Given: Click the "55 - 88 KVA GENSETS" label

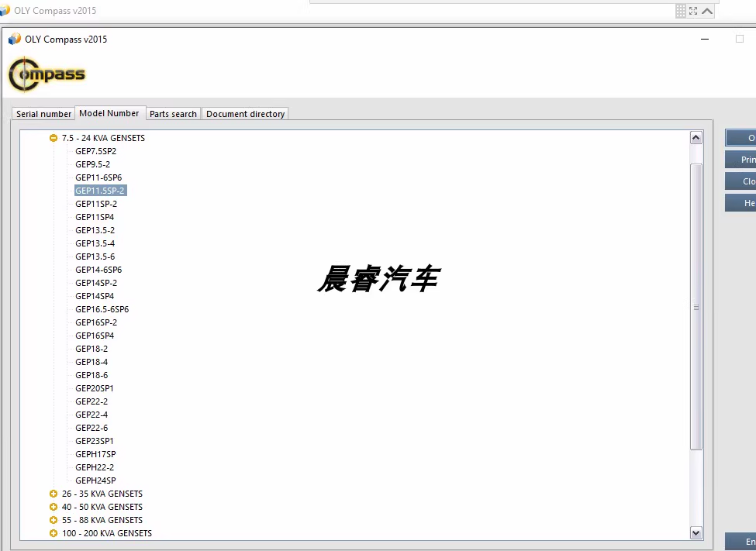Looking at the screenshot, I should [x=102, y=520].
